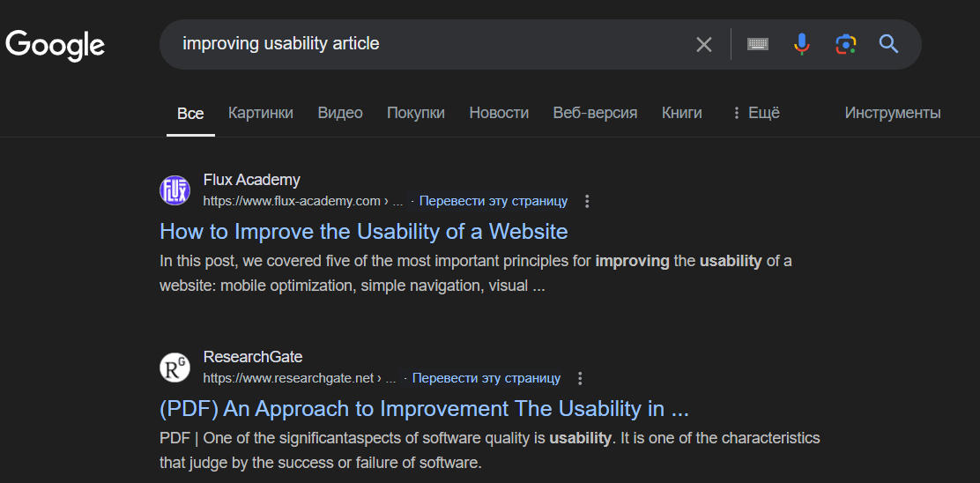
Task: Open "How to Improve the Usability of a Website"
Action: click(x=363, y=232)
